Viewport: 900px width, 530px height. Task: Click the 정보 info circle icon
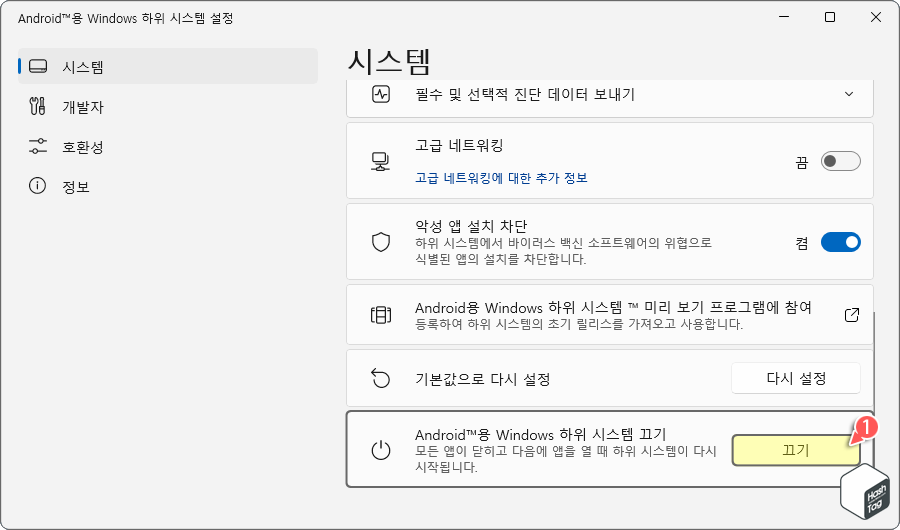pyautogui.click(x=37, y=186)
